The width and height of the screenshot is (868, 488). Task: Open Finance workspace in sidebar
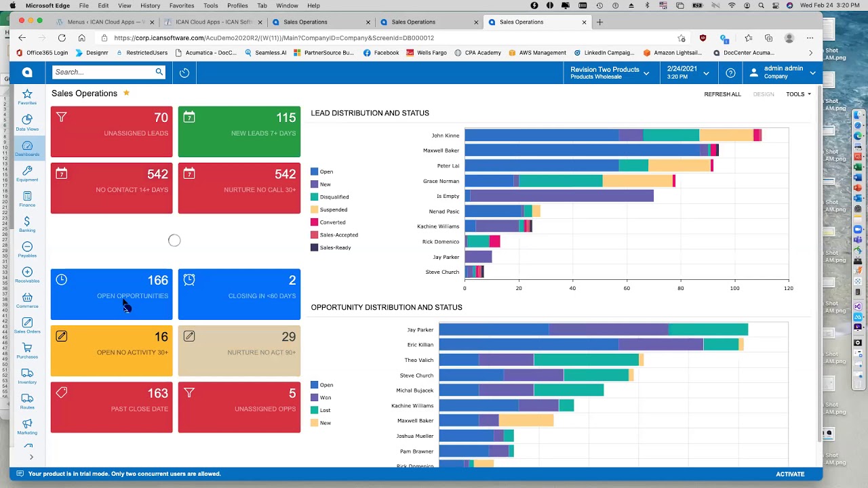[x=27, y=199]
